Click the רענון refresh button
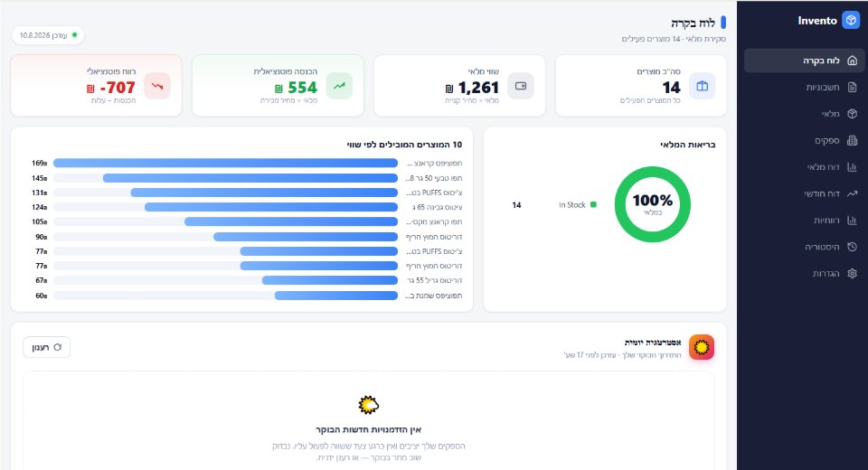This screenshot has height=470, width=868. click(46, 347)
